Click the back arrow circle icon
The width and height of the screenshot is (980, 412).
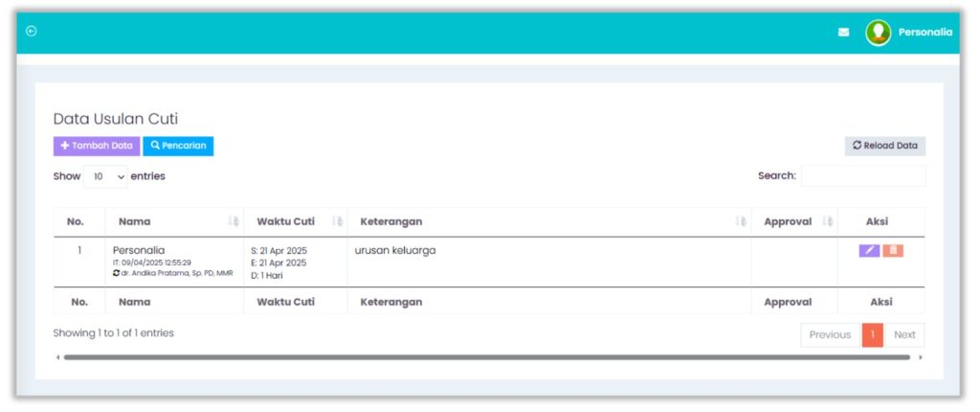click(32, 32)
